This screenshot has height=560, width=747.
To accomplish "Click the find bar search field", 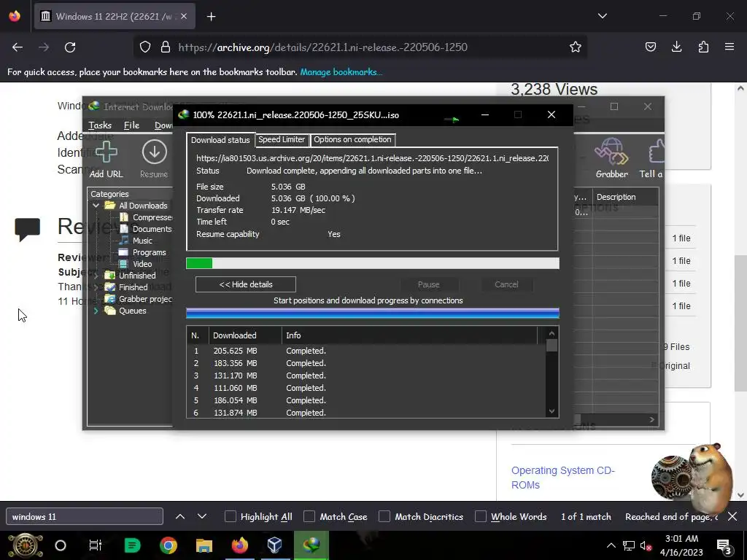I will click(85, 517).
